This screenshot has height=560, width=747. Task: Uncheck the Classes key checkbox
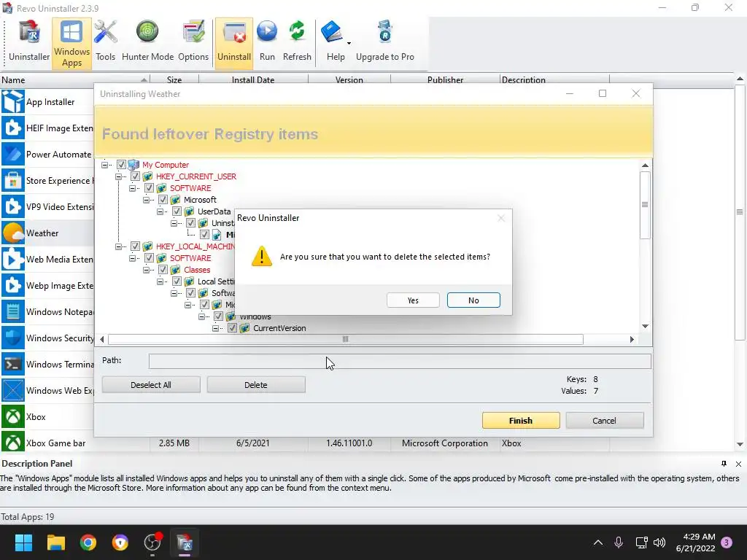pos(163,270)
